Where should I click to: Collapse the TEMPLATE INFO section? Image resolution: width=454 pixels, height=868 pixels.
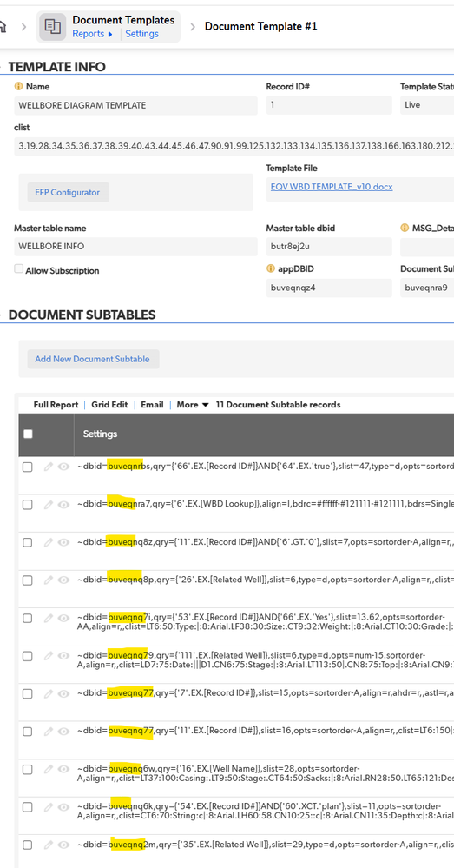click(3, 67)
